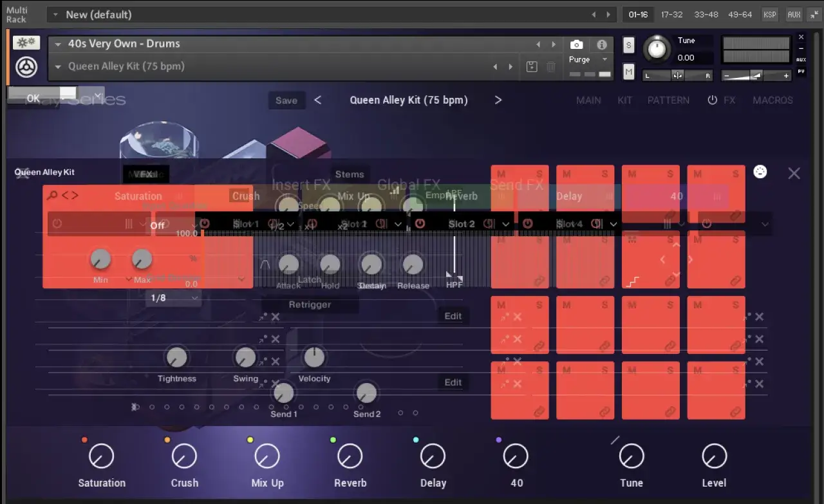Click the save snapshot disk icon
The width and height of the screenshot is (824, 504).
click(532, 66)
